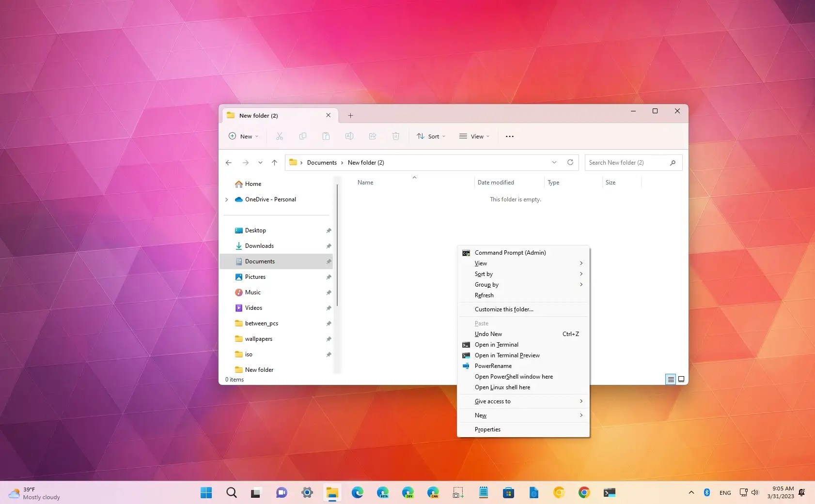The height and width of the screenshot is (504, 815).
Task: Unpin Downloads from the sidebar
Action: (329, 246)
